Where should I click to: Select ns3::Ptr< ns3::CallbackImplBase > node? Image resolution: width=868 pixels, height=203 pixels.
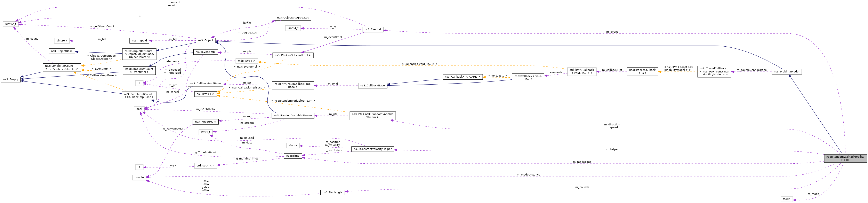[x=293, y=85]
